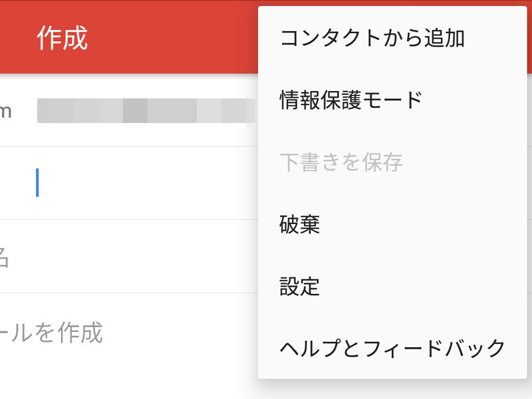532x399 pixels.
Task: Open 設定 from the overflow menu
Action: point(300,287)
